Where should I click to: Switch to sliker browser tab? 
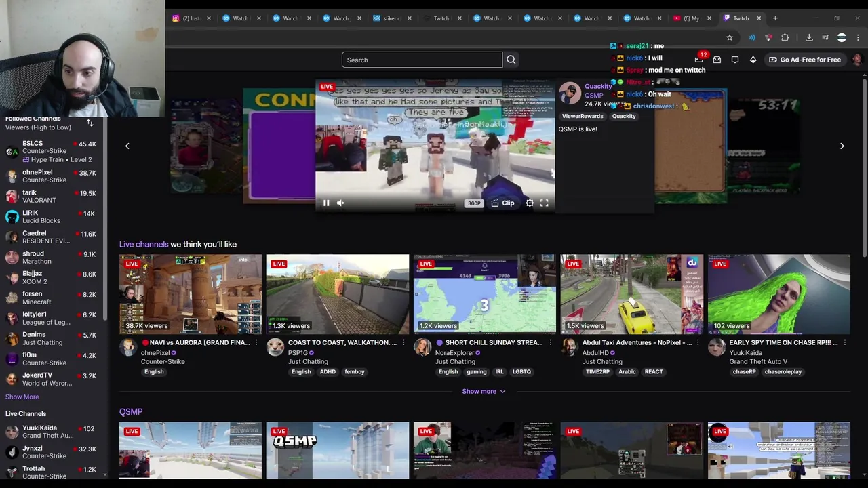click(x=392, y=18)
